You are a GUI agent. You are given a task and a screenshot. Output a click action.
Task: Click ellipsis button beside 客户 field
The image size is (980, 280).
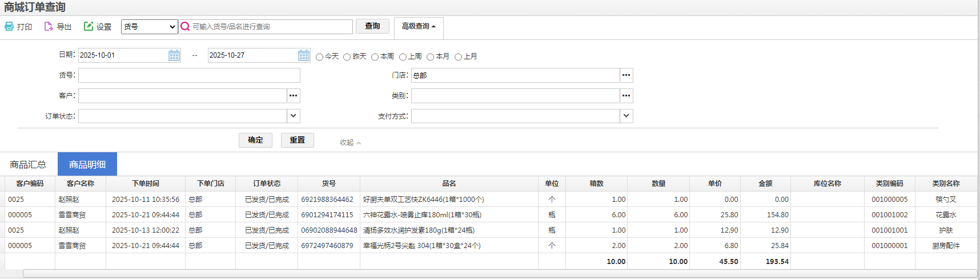(294, 96)
